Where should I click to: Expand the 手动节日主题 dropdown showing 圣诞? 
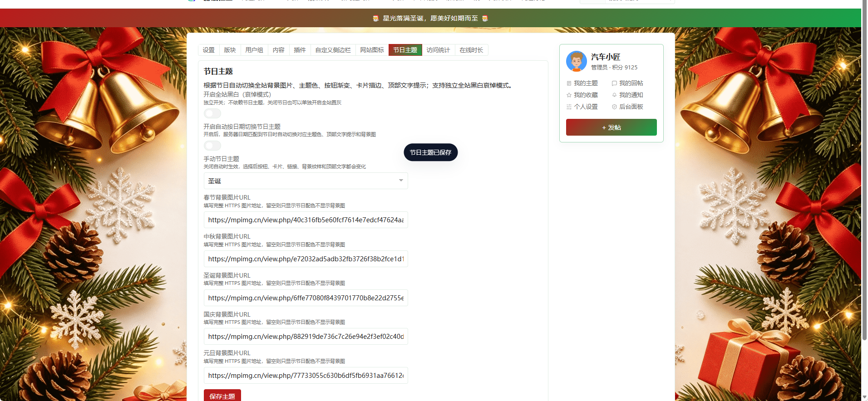tap(306, 181)
